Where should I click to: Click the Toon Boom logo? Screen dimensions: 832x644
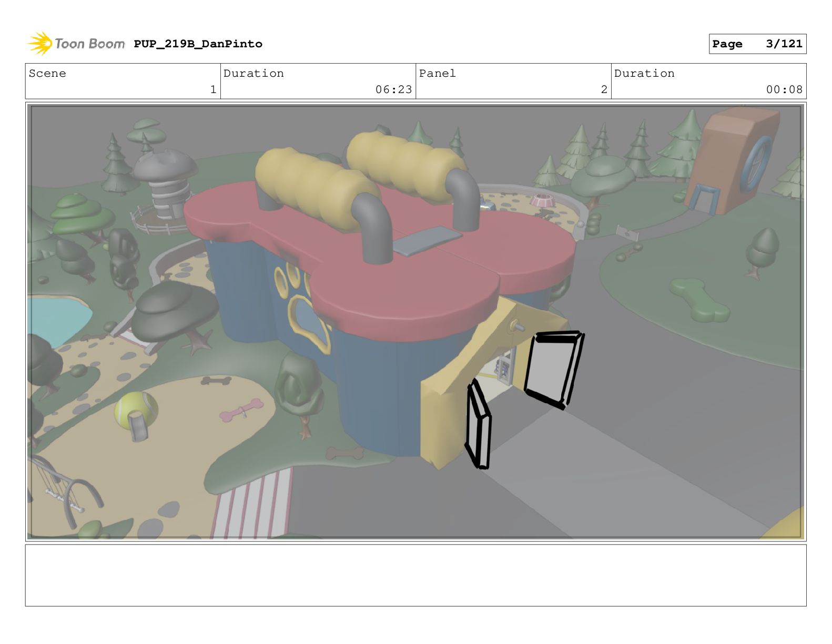pyautogui.click(x=76, y=44)
